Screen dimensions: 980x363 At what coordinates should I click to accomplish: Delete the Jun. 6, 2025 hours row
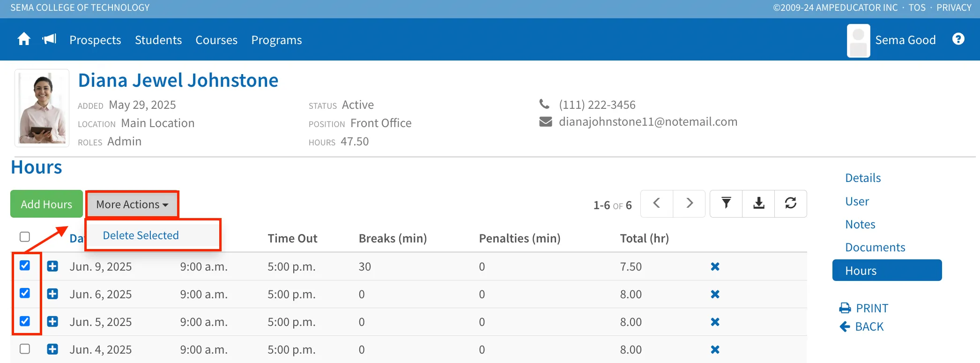click(x=715, y=295)
